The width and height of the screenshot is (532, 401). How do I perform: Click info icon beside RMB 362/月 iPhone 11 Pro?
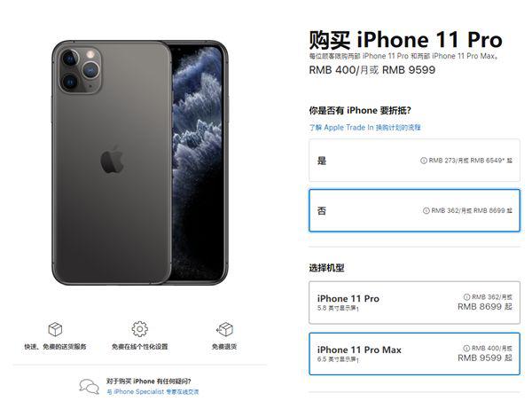tap(467, 297)
